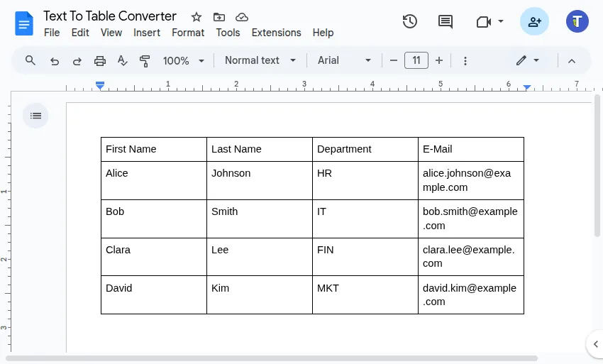Image resolution: width=603 pixels, height=364 pixels.
Task: Open the Insert menu
Action: point(147,33)
